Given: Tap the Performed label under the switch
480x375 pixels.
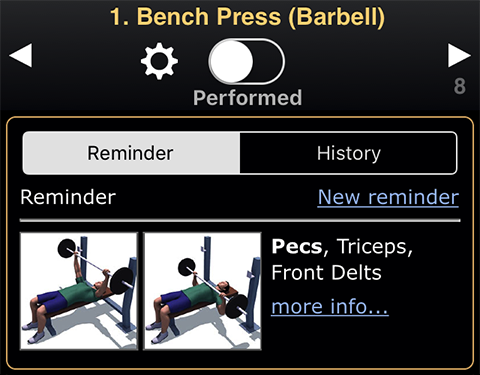Looking at the screenshot, I should click(x=247, y=98).
